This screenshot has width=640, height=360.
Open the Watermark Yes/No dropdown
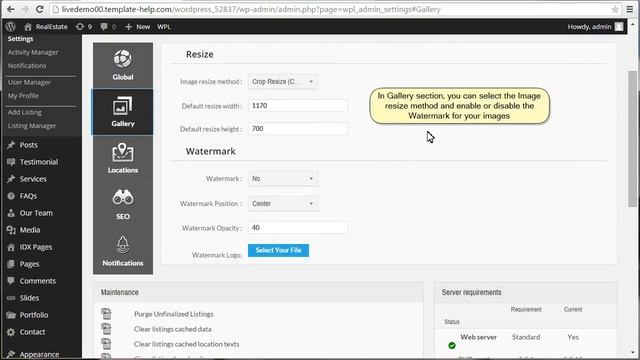pos(282,179)
